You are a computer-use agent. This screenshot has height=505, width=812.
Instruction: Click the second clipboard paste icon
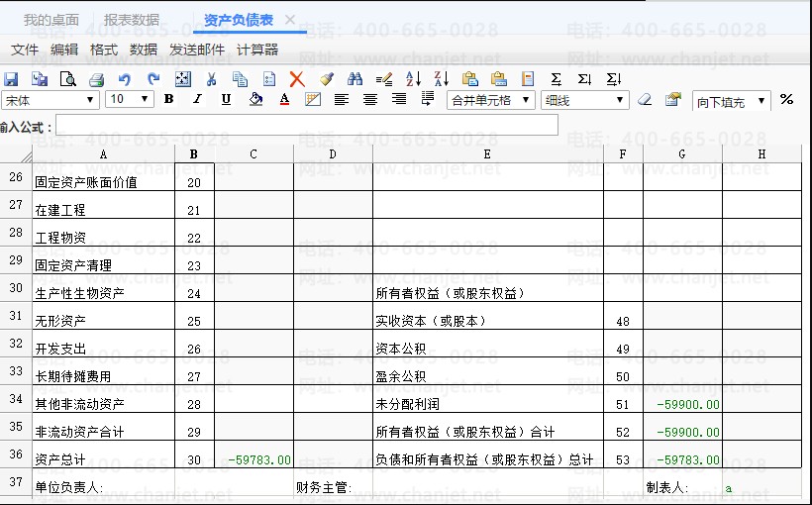499,79
